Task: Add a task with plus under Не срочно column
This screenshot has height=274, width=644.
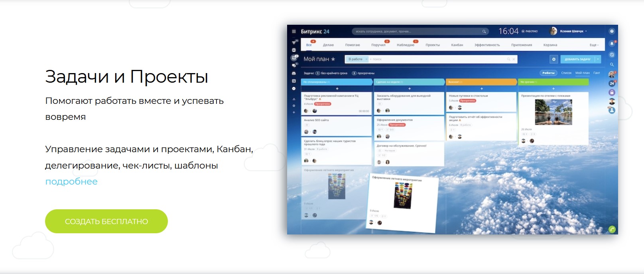Action: (553, 89)
